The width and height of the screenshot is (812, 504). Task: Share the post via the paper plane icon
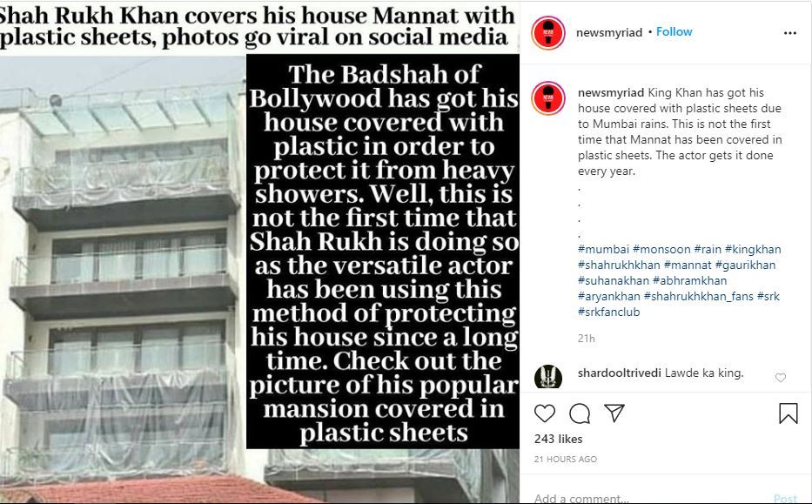coord(614,413)
